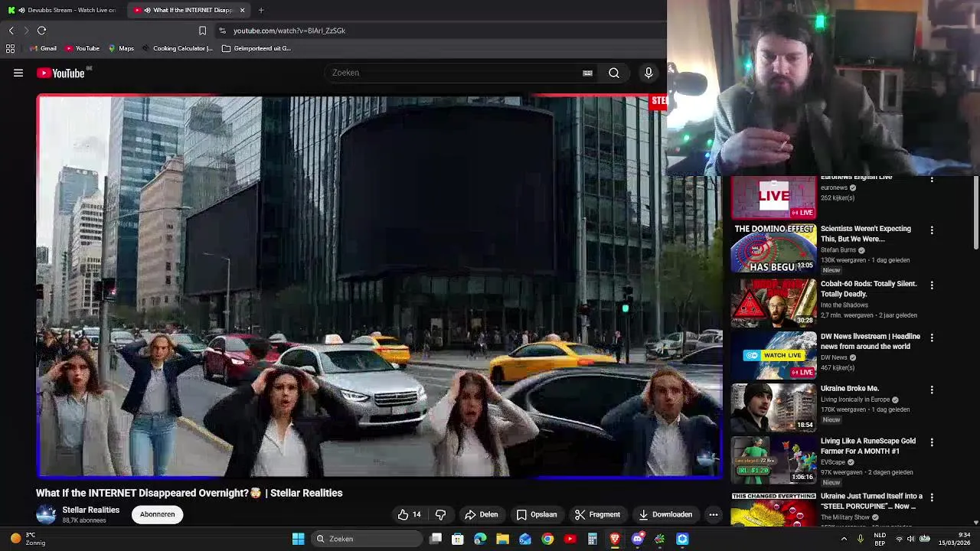Open options for 'Ukraine Broke Me.' video
This screenshot has height=551, width=980.
(x=932, y=390)
